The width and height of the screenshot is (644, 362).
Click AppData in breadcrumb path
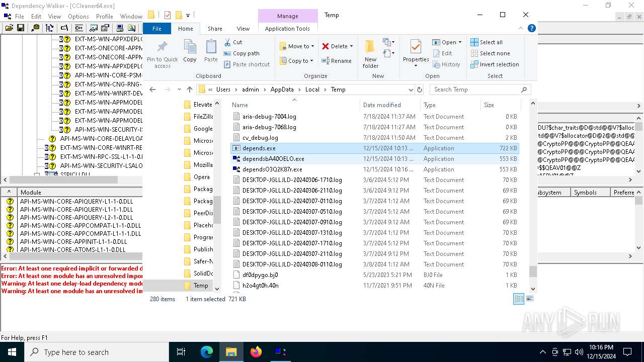tap(282, 89)
